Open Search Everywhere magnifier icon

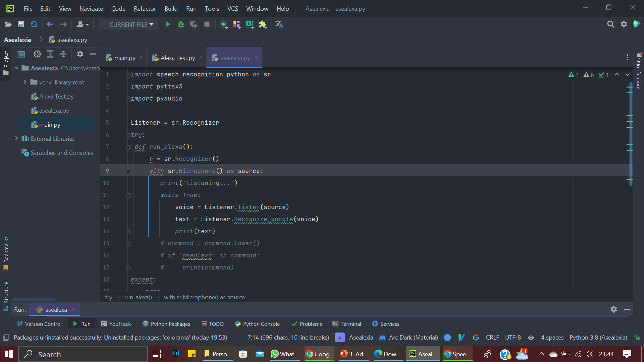610,24
